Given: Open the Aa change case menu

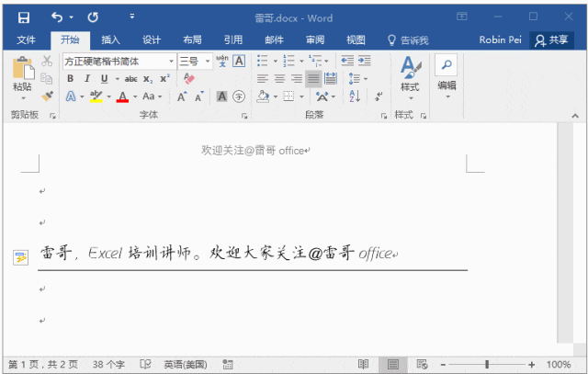Looking at the screenshot, I should (152, 96).
